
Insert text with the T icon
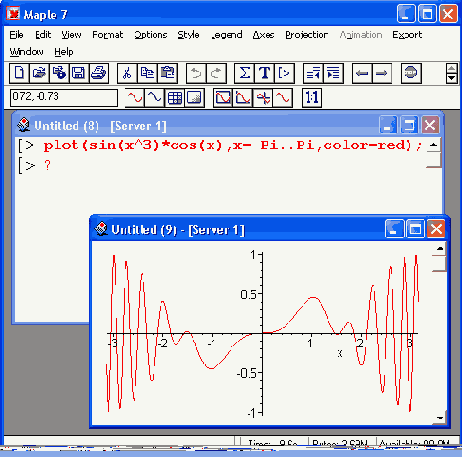coord(264,73)
